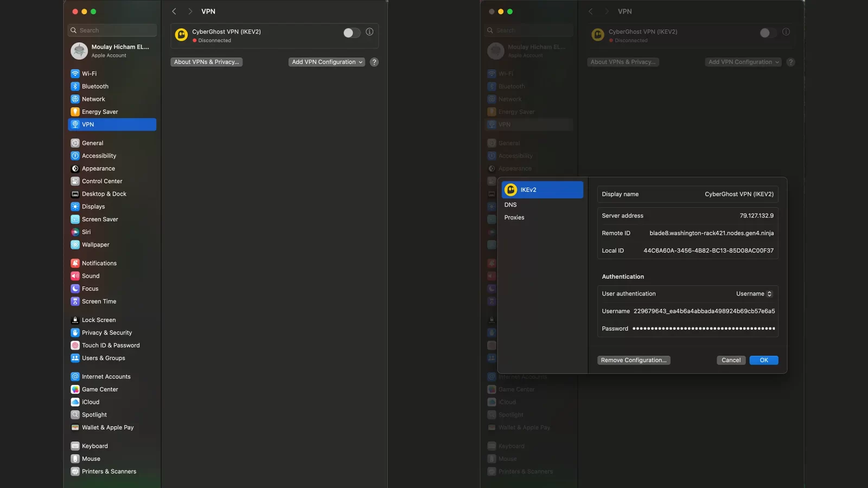
Task: Cancel the VPN configuration dialog
Action: [x=731, y=360]
